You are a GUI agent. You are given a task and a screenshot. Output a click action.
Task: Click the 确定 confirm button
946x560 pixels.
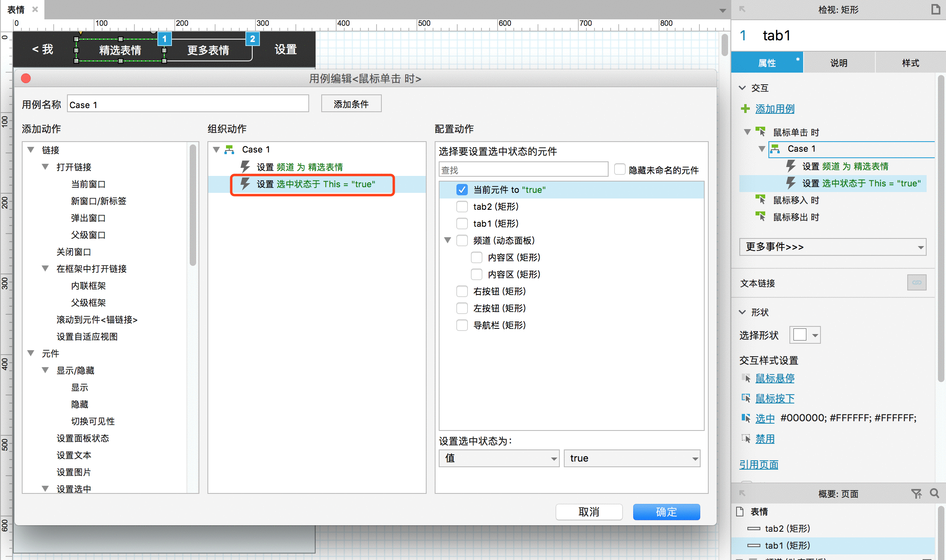(x=666, y=511)
